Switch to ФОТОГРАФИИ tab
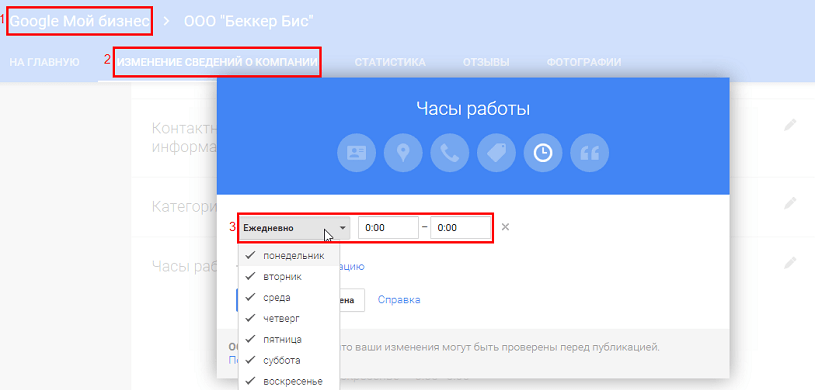 584,62
